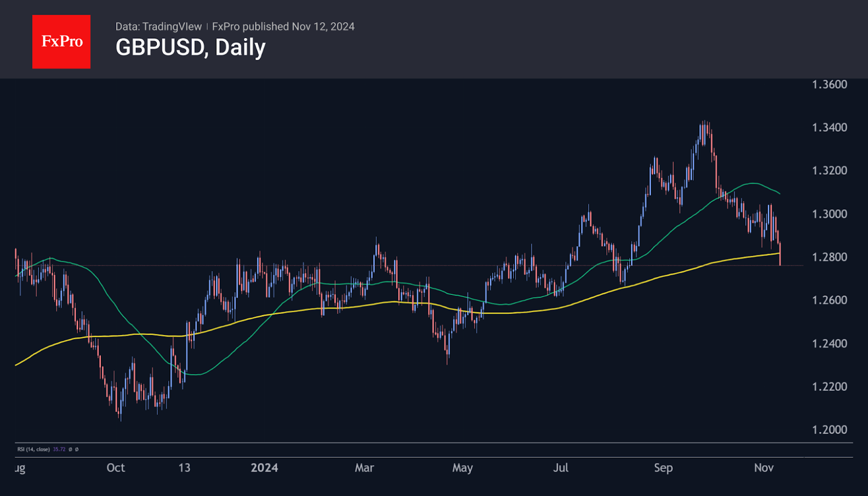Click the 'Data: TradingView' source text
This screenshot has height=496, width=868.
click(158, 27)
